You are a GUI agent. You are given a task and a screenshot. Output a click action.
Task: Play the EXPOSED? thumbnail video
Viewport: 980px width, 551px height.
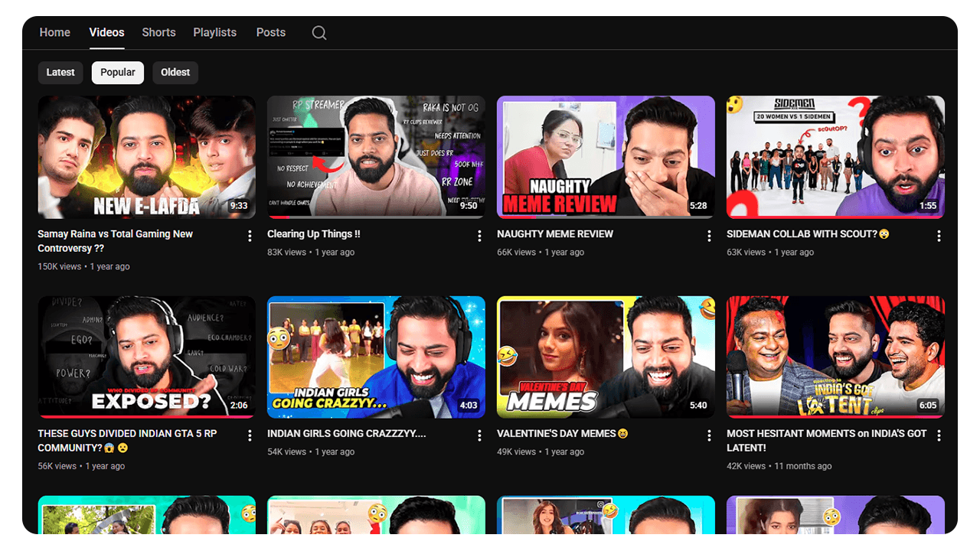point(147,357)
